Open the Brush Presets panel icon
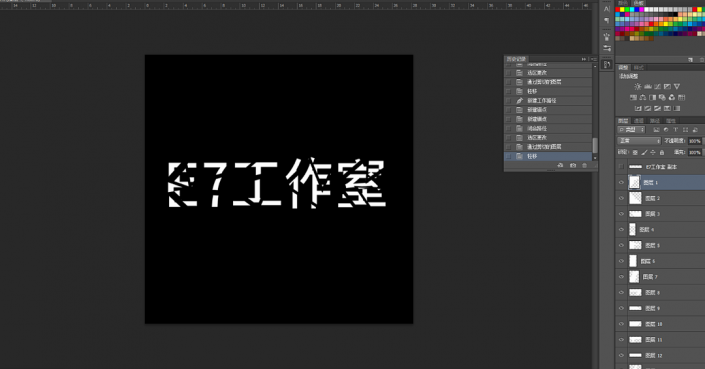Image resolution: width=705 pixels, height=369 pixels. (x=607, y=36)
